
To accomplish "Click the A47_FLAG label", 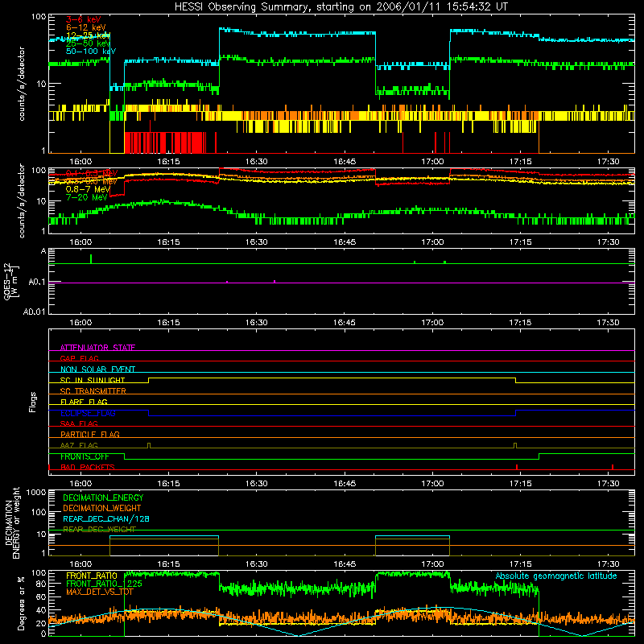I will pyautogui.click(x=79, y=445).
